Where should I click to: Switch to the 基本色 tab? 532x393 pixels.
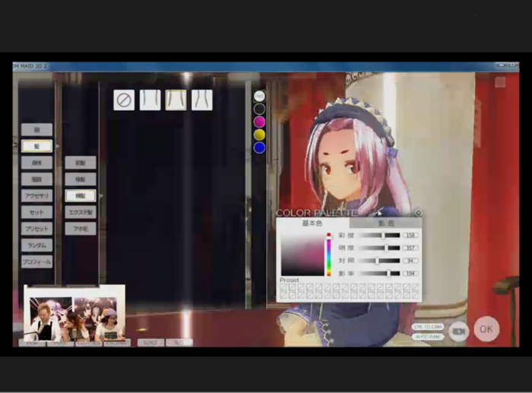pyautogui.click(x=312, y=223)
